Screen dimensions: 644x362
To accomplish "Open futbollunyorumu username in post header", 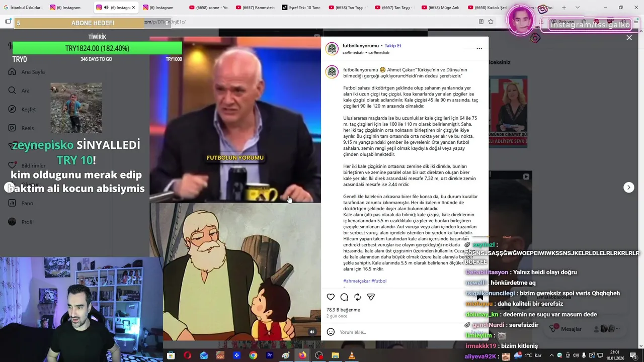I will coord(360,46).
